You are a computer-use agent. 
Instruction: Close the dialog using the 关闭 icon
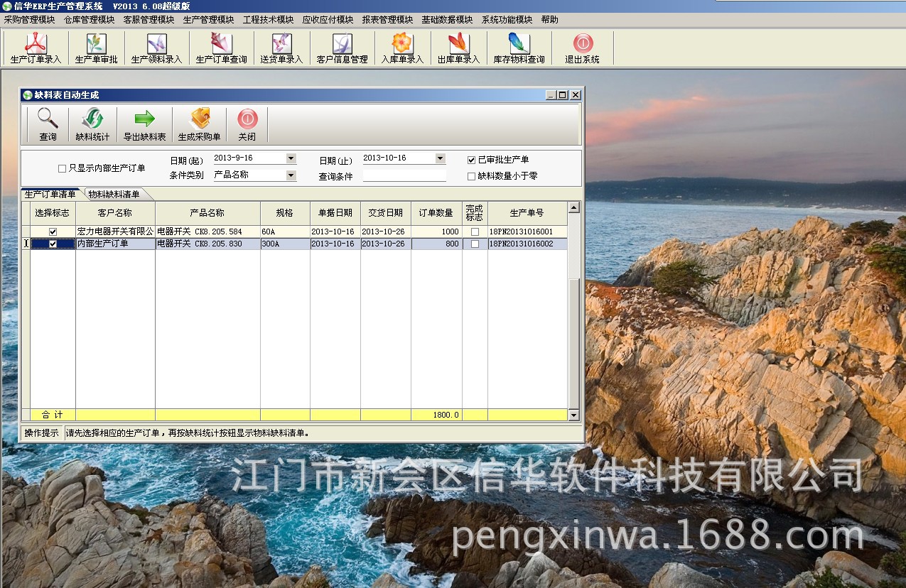click(x=247, y=124)
